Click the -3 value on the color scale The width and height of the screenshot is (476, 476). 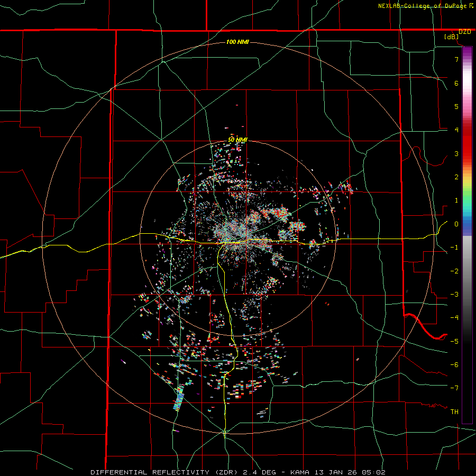click(454, 295)
